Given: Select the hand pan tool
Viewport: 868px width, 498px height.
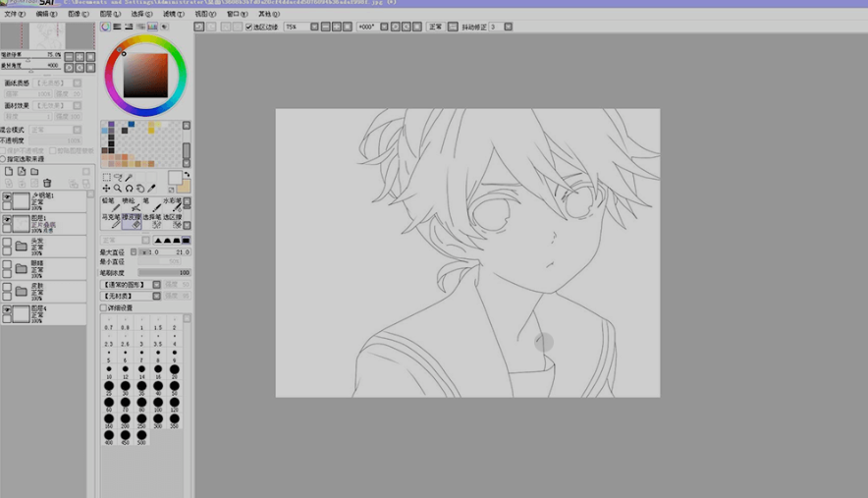Looking at the screenshot, I should coord(140,189).
